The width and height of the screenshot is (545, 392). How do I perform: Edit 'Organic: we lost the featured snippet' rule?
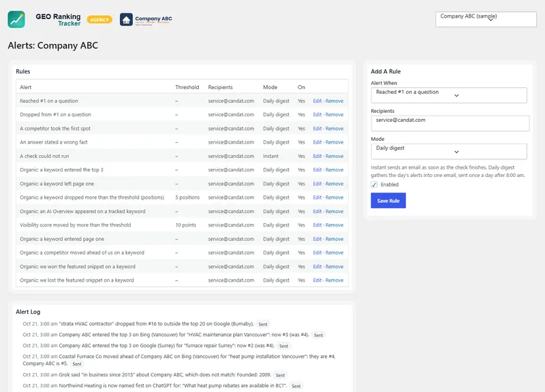[317, 280]
